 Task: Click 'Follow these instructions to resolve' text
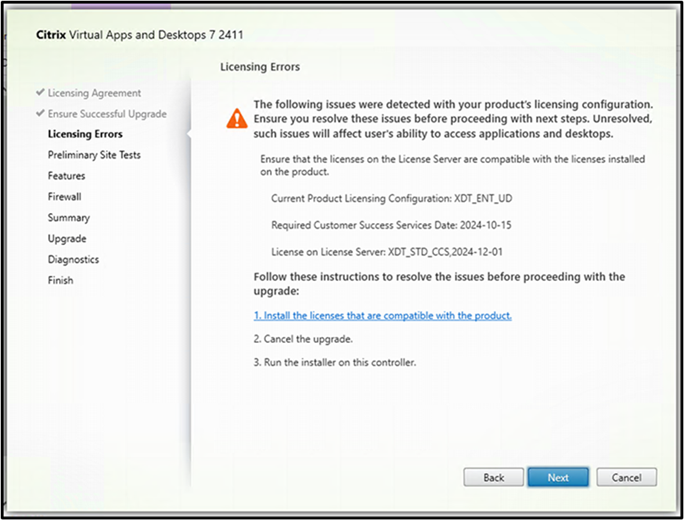tap(439, 284)
